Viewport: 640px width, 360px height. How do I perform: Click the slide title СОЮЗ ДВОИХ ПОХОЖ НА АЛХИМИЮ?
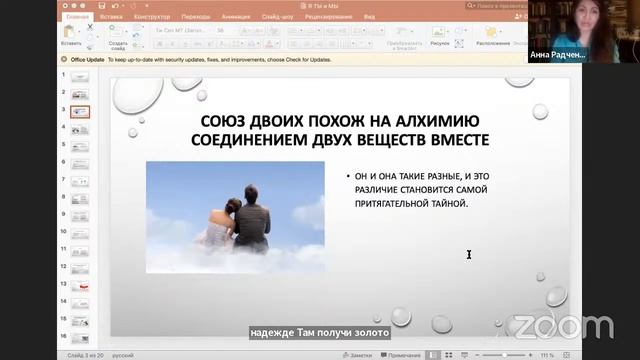point(340,121)
